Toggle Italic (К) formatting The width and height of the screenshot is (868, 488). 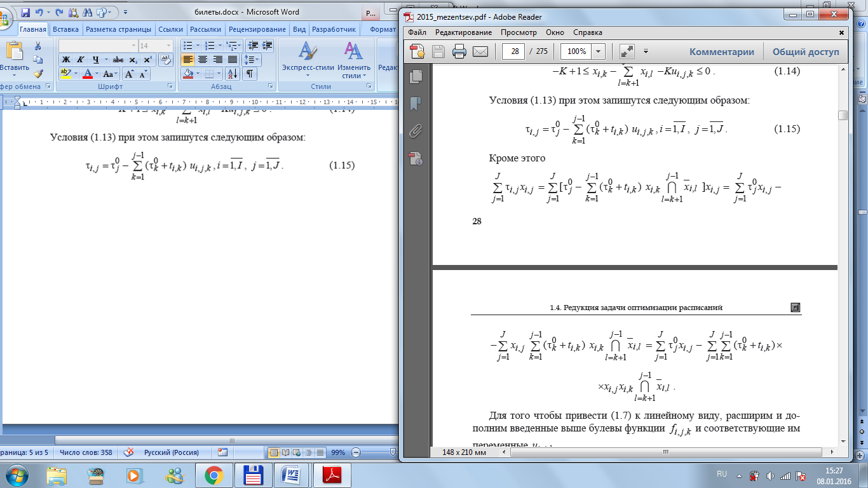click(x=81, y=59)
